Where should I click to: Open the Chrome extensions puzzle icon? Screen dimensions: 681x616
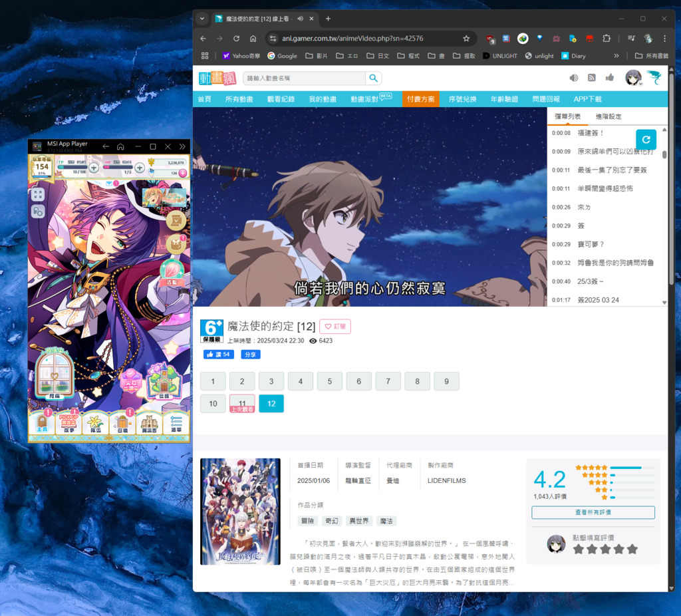coord(607,38)
